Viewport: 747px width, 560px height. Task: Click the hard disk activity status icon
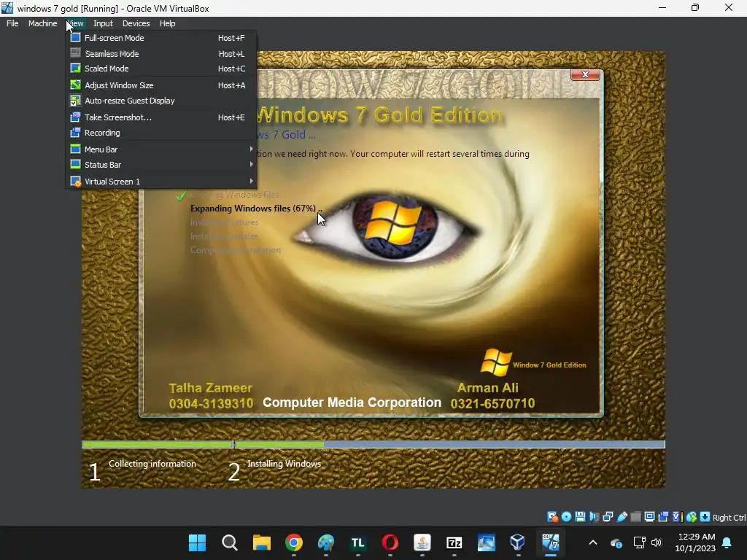(552, 517)
